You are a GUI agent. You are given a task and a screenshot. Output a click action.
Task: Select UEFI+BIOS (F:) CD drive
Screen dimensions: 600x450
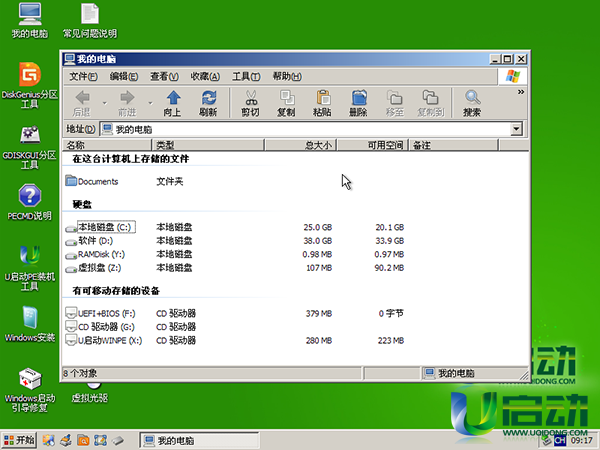(101, 313)
